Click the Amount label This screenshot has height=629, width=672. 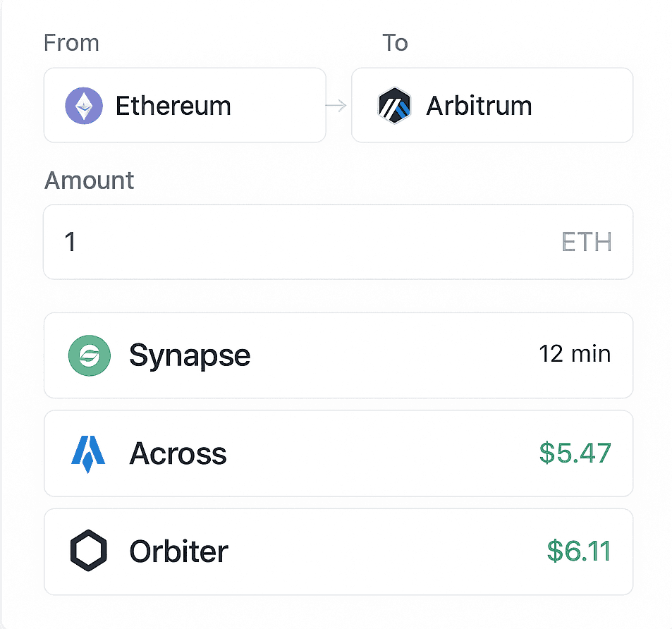89,181
